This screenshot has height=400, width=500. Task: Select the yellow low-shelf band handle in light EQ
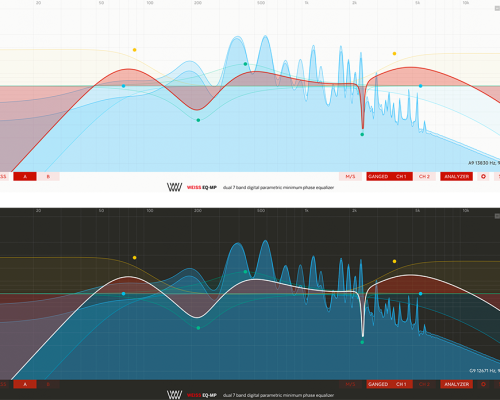click(x=135, y=50)
